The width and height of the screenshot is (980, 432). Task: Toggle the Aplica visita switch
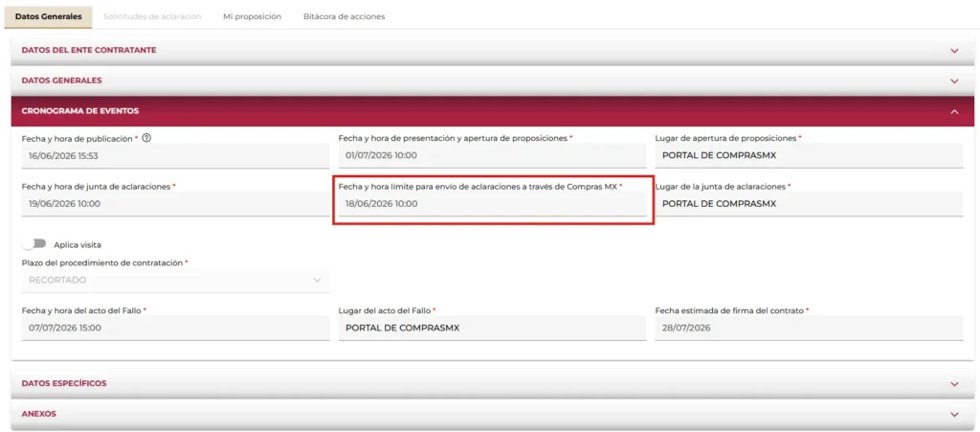click(x=33, y=244)
